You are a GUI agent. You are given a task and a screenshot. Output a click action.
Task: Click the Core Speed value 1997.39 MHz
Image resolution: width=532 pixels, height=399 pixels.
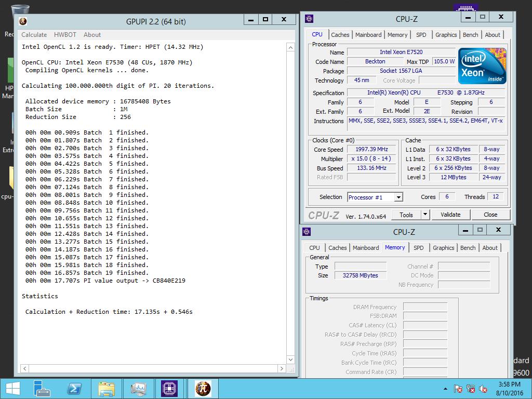[371, 149]
